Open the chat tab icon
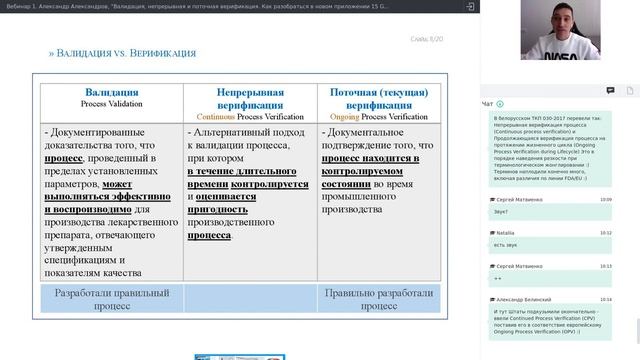This screenshot has height=360, width=640. [x=610, y=91]
